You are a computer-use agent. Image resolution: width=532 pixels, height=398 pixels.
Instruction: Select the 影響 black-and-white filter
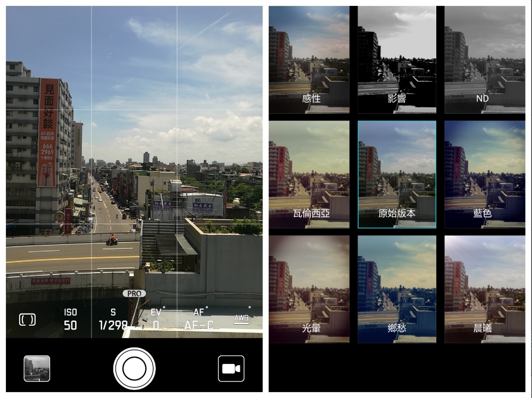tap(397, 60)
